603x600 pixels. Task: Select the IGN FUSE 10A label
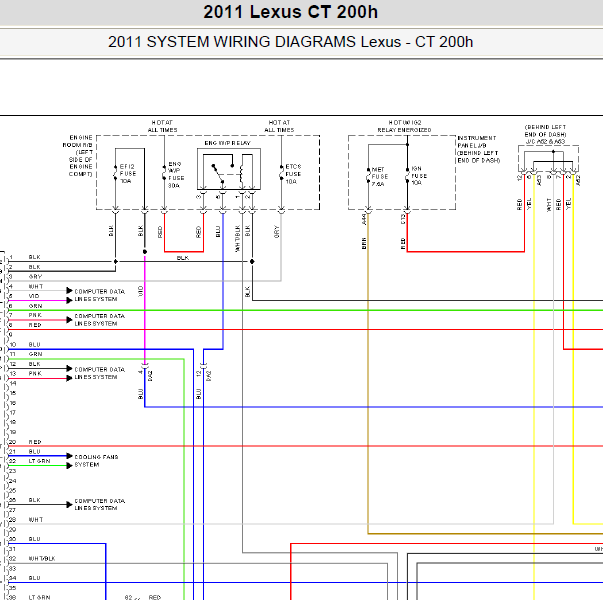pyautogui.click(x=419, y=176)
